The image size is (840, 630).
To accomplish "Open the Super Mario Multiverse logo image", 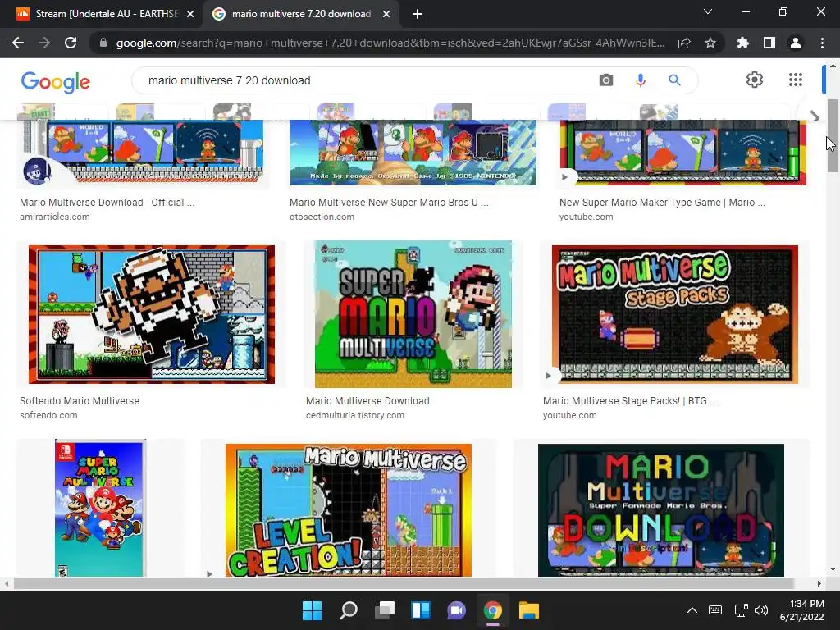I will (413, 314).
